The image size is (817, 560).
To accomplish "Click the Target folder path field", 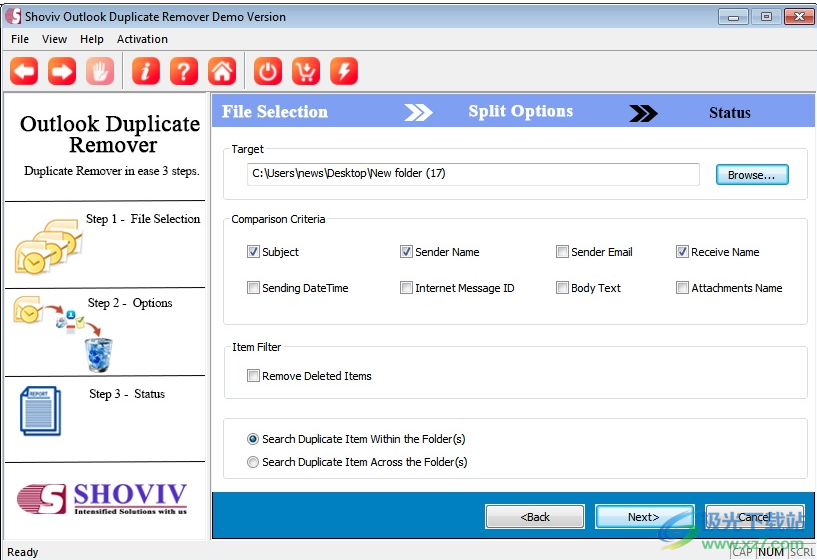I will point(473,174).
